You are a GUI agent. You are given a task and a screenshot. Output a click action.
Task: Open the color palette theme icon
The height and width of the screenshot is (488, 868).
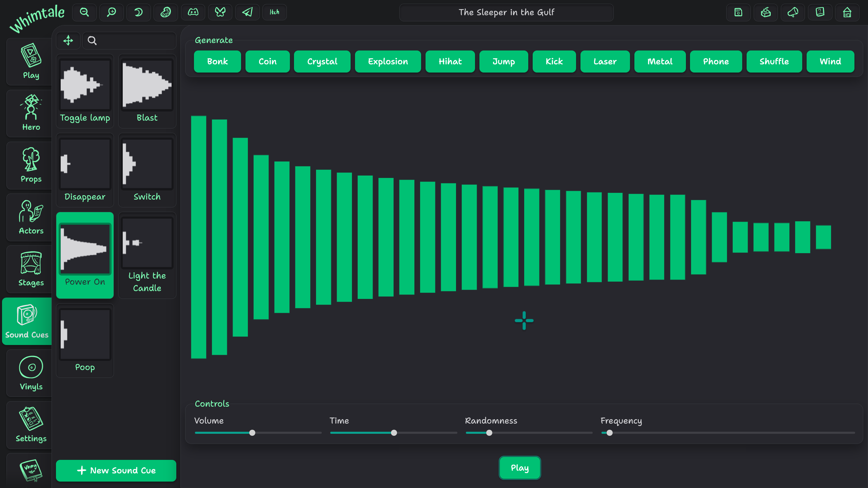[x=165, y=12]
